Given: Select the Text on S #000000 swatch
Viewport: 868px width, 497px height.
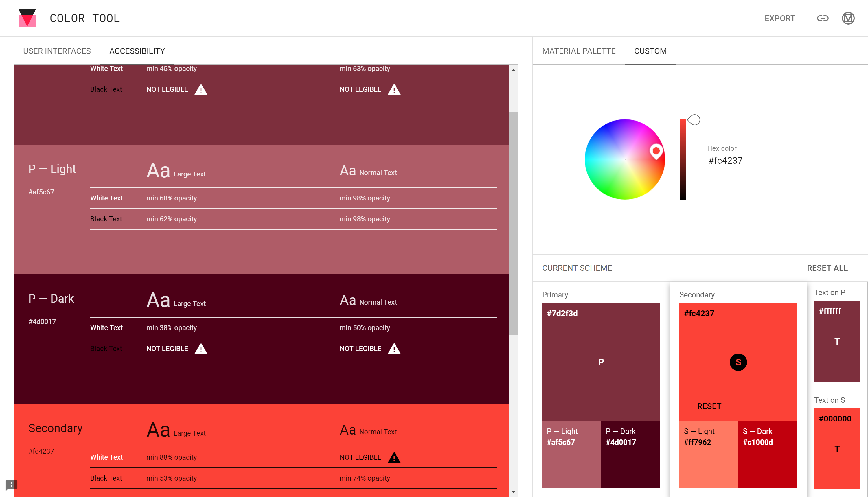Looking at the screenshot, I should point(837,449).
